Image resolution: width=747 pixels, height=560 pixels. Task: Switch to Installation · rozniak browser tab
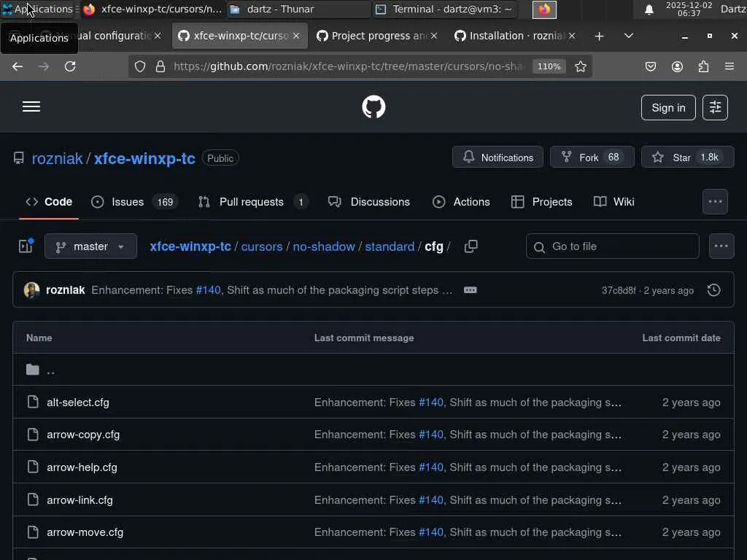tap(514, 36)
